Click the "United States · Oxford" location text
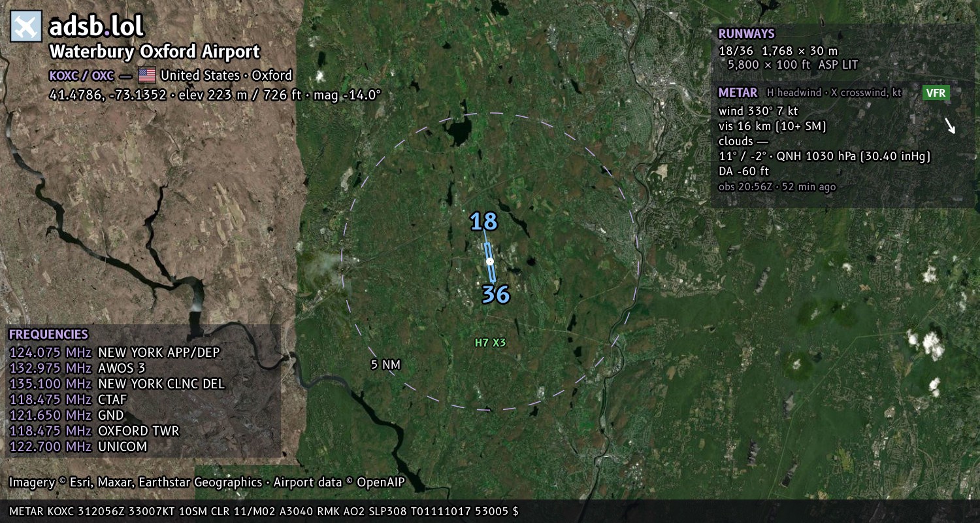 pyautogui.click(x=226, y=75)
